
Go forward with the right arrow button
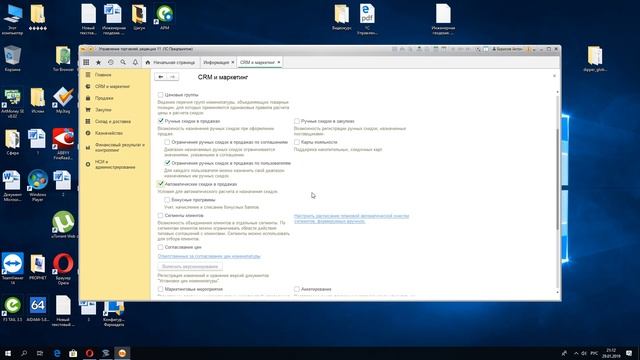click(x=172, y=77)
